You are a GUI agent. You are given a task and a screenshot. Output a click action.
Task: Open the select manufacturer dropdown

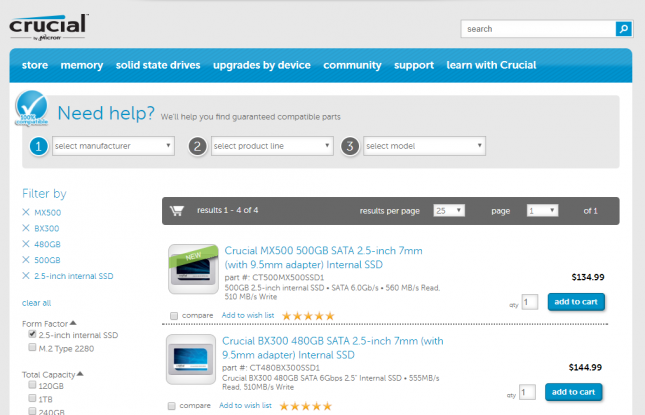click(x=113, y=146)
